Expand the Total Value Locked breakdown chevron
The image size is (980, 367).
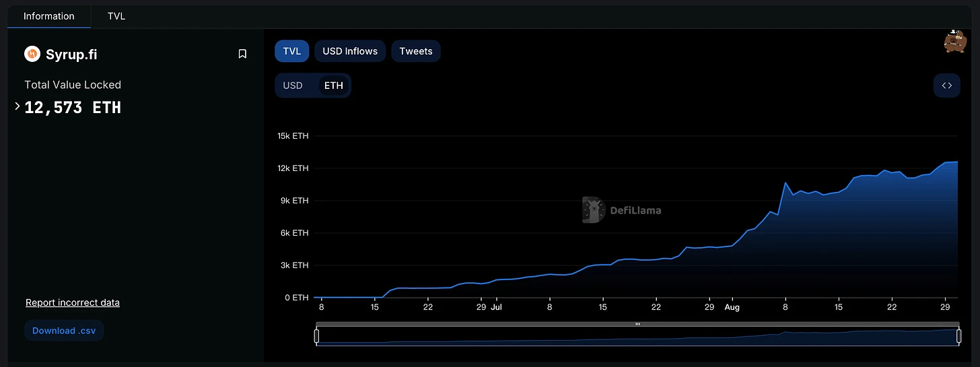17,106
